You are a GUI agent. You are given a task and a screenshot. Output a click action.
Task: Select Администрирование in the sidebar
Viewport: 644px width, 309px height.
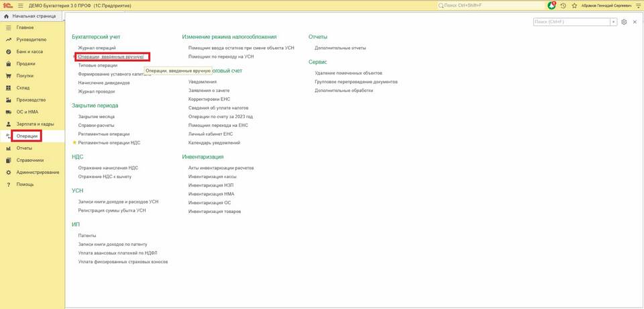38,172
